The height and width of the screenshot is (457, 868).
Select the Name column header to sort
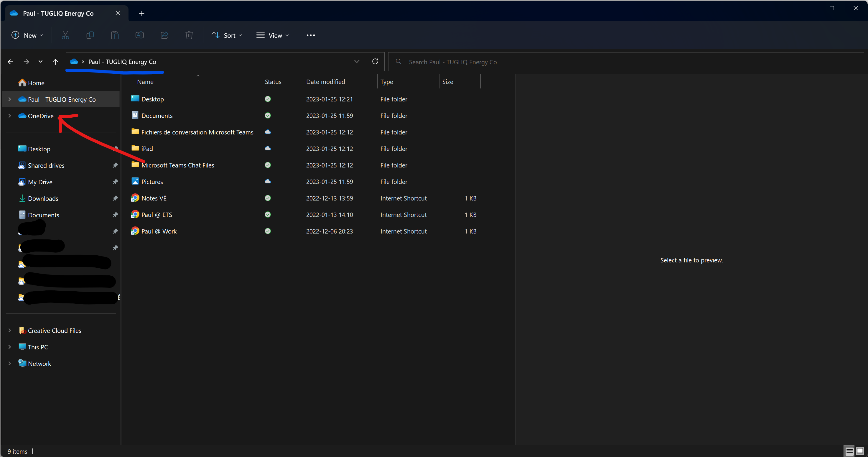click(145, 82)
